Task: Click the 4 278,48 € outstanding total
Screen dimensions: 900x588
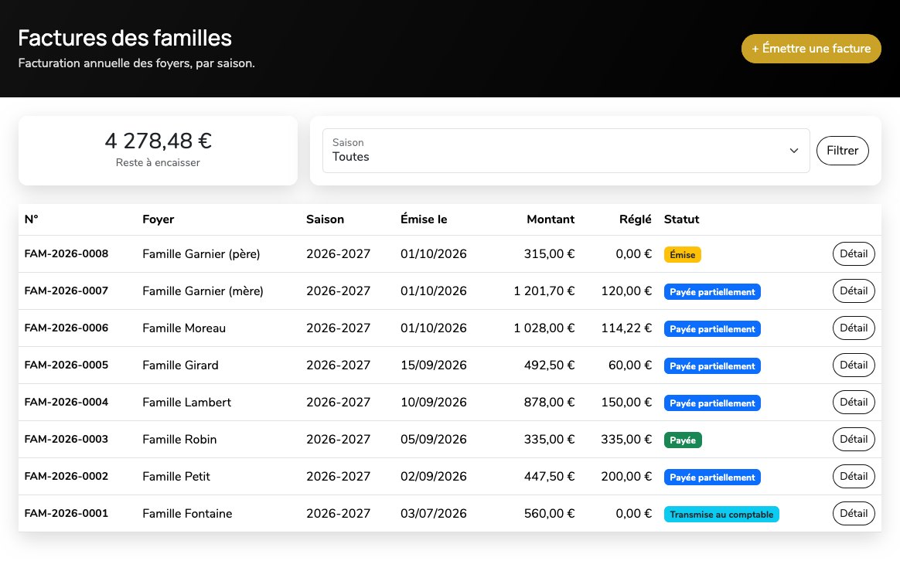Action: (158, 141)
